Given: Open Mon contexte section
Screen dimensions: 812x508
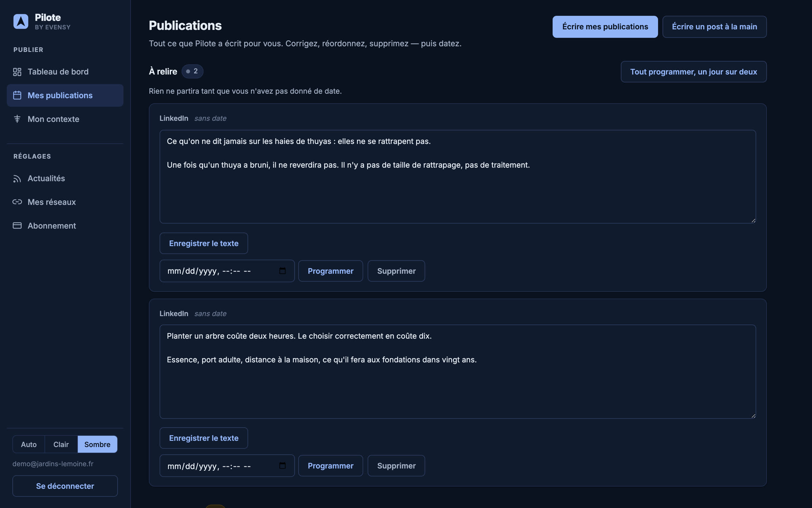Looking at the screenshot, I should (65, 119).
